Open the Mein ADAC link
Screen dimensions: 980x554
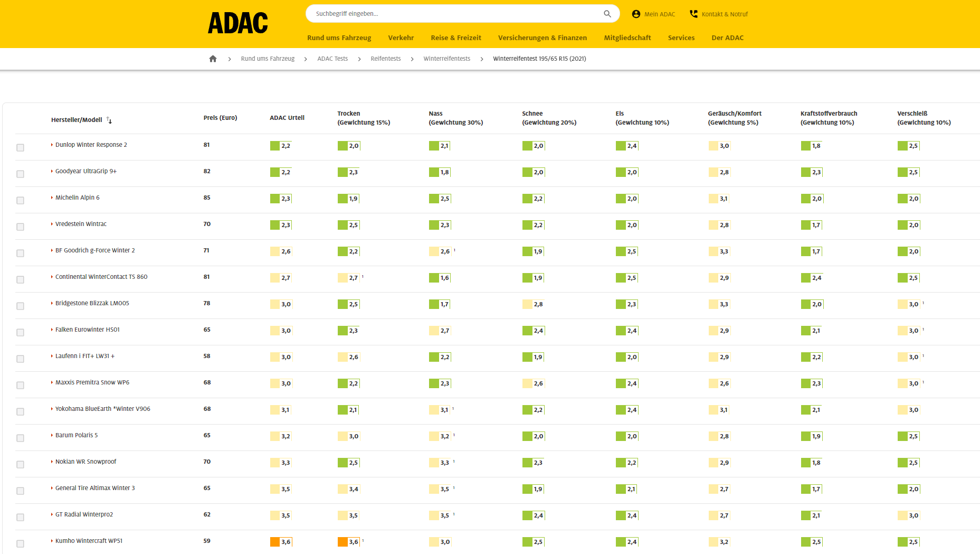click(x=660, y=14)
